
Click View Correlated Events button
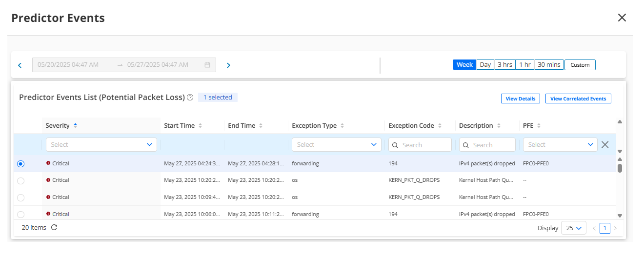point(578,99)
